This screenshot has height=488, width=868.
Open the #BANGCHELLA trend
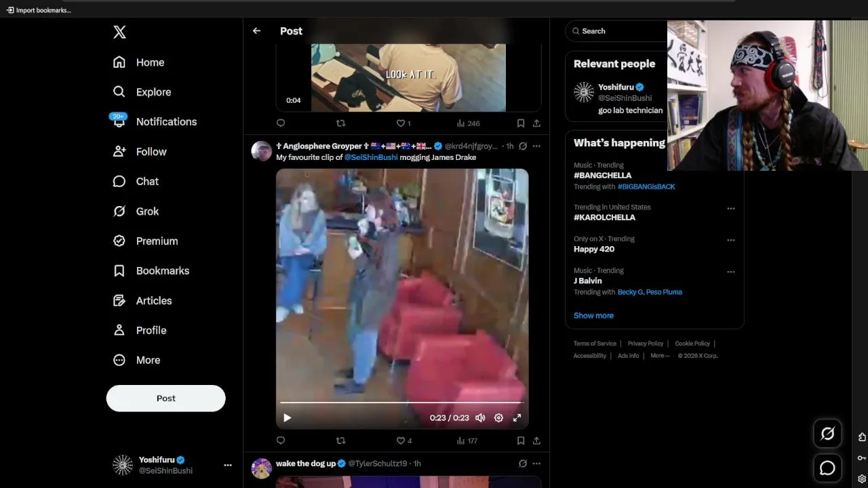[602, 176]
